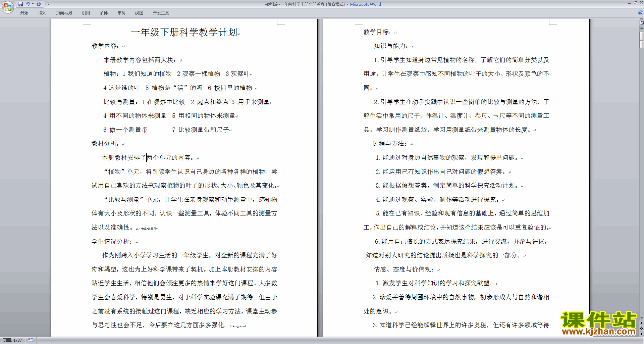Open the Select Browse Object circle button
Image resolution: width=644 pixels, height=344 pixels.
tap(642, 329)
